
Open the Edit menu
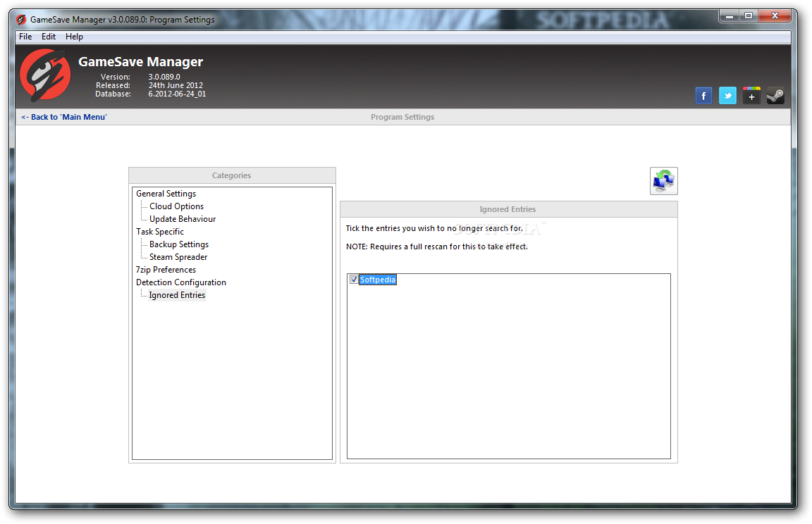click(48, 37)
